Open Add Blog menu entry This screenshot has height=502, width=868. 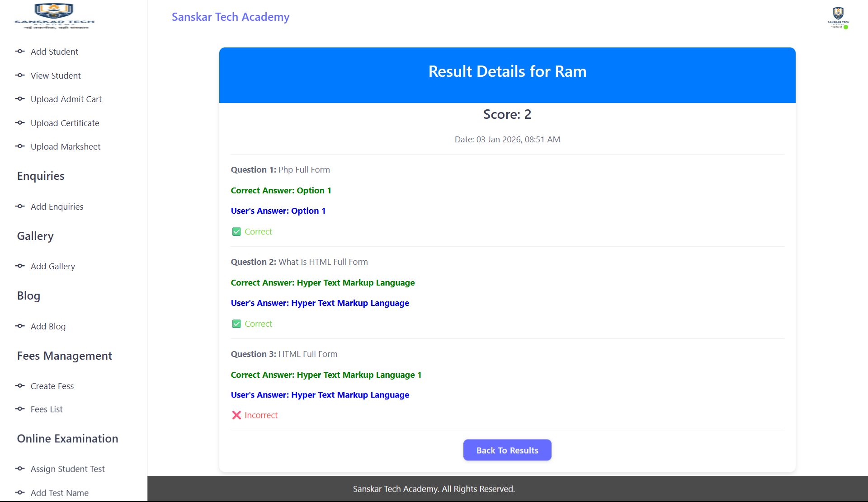[x=48, y=326]
